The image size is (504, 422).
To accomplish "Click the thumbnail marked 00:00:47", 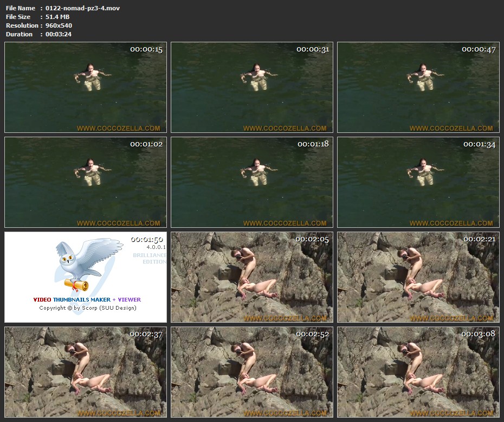I will 418,87.
